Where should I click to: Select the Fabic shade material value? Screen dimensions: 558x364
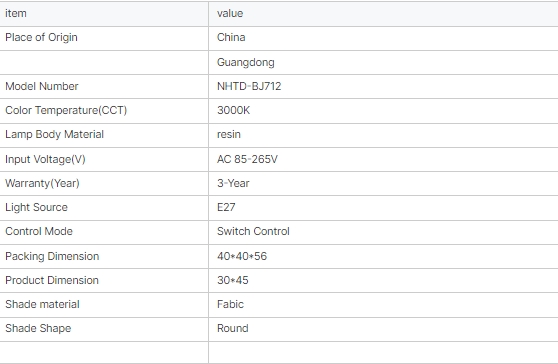click(230, 304)
